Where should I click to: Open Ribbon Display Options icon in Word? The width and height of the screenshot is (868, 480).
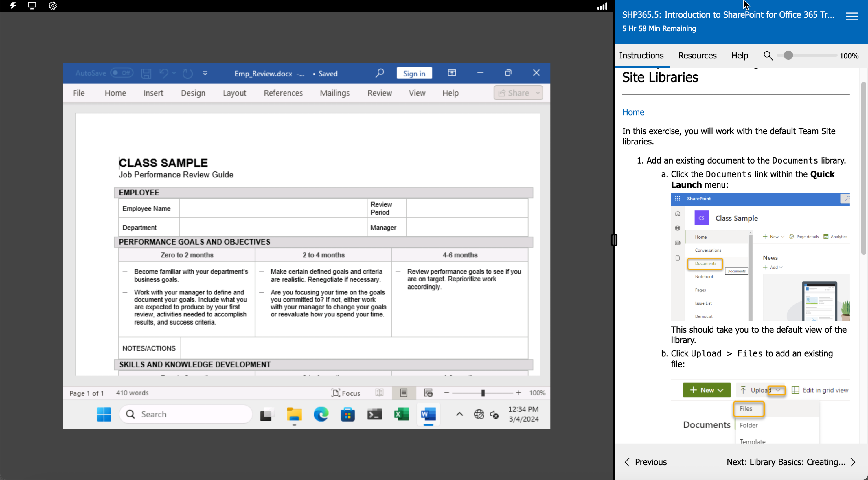[452, 73]
